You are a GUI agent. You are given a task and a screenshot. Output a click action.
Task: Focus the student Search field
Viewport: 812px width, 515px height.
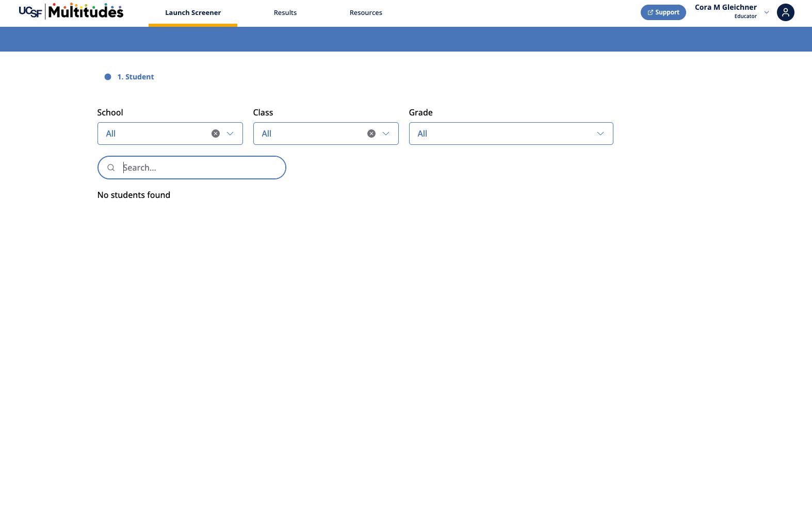pyautogui.click(x=192, y=168)
